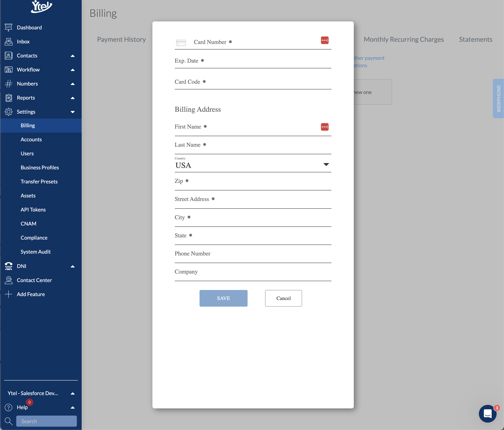Image resolution: width=504 pixels, height=430 pixels.
Task: Click the Reports clipboard icon
Action: (x=8, y=98)
